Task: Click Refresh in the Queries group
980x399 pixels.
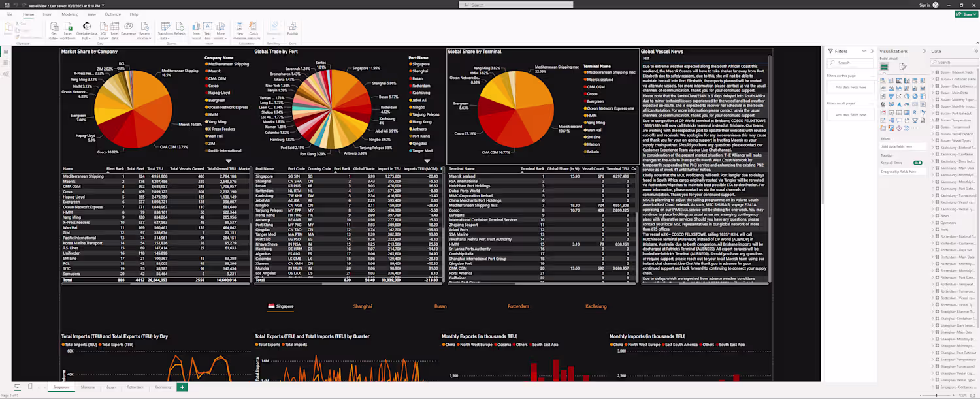Action: (180, 30)
